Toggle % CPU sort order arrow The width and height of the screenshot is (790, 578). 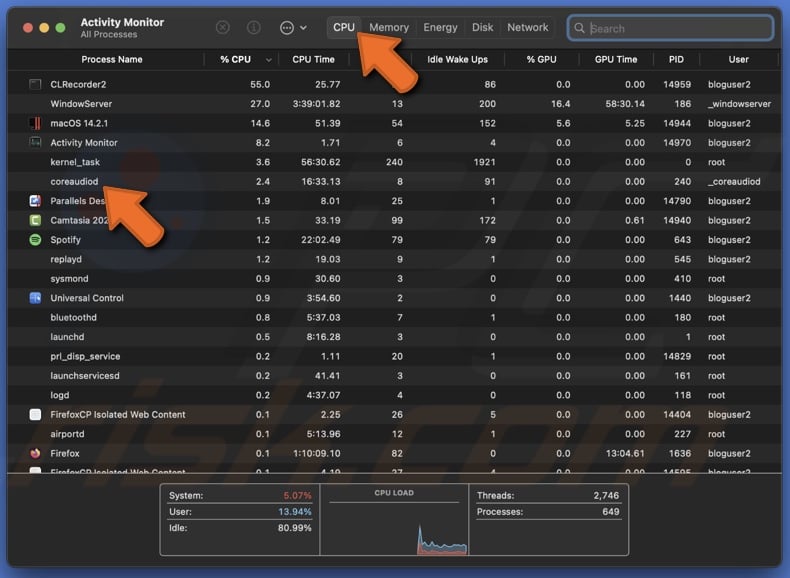coord(269,60)
